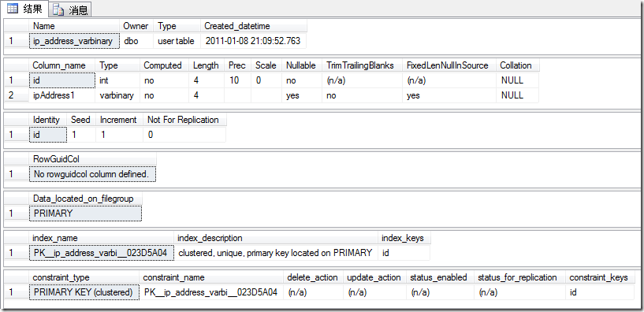Click the Collation column header
The height and width of the screenshot is (312, 644).
tap(518, 65)
